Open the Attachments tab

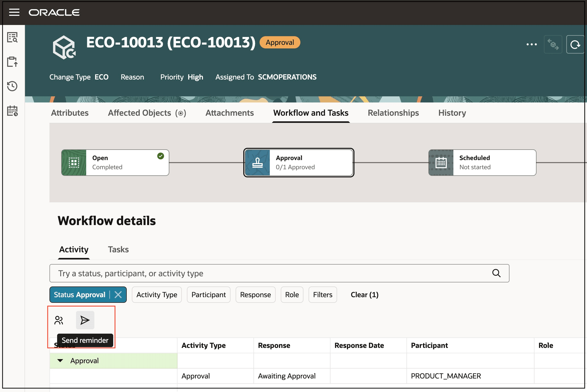(229, 113)
